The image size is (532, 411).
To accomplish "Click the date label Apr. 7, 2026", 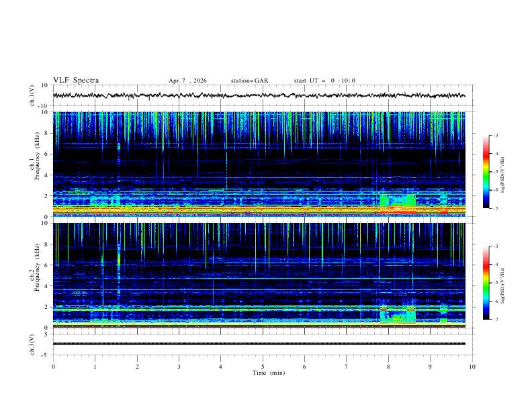I will pos(187,81).
